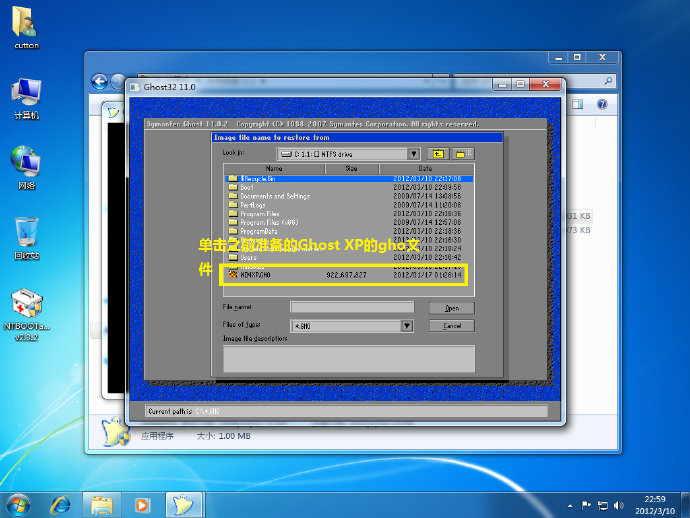Open the 计算机 desktop icon
The width and height of the screenshot is (690, 518).
tap(26, 99)
